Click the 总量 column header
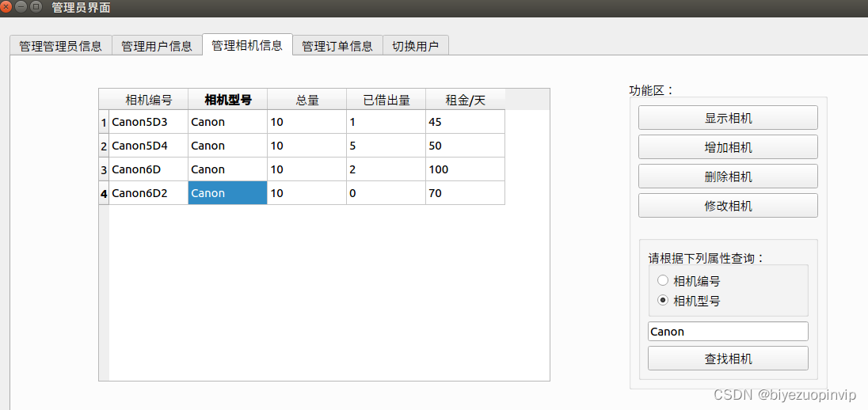This screenshot has width=868, height=410. (x=306, y=100)
